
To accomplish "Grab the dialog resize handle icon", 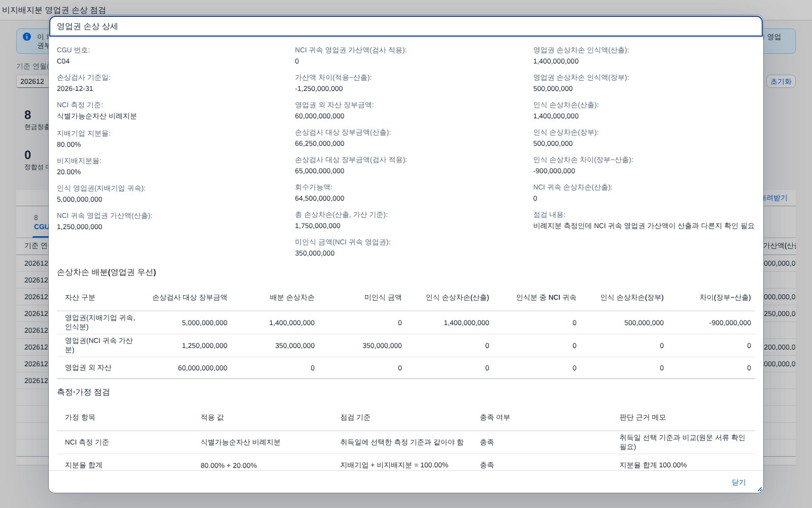I will pyautogui.click(x=759, y=489).
